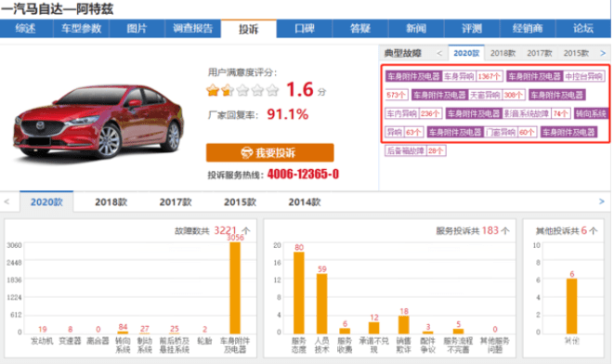
Task: Click the 服务态度 bar showing 80
Action: (299, 292)
